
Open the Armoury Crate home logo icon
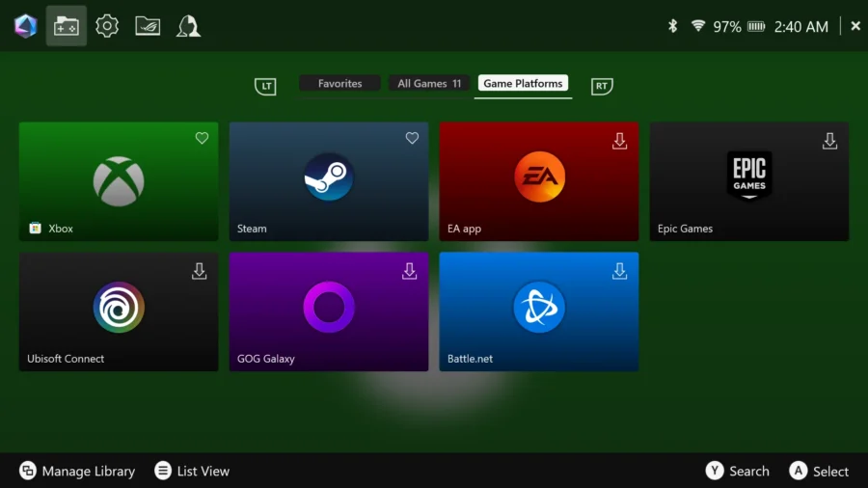point(25,26)
